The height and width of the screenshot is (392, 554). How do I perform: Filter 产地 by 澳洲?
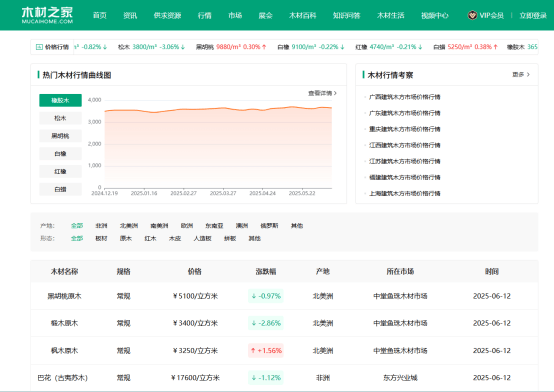pyautogui.click(x=242, y=226)
